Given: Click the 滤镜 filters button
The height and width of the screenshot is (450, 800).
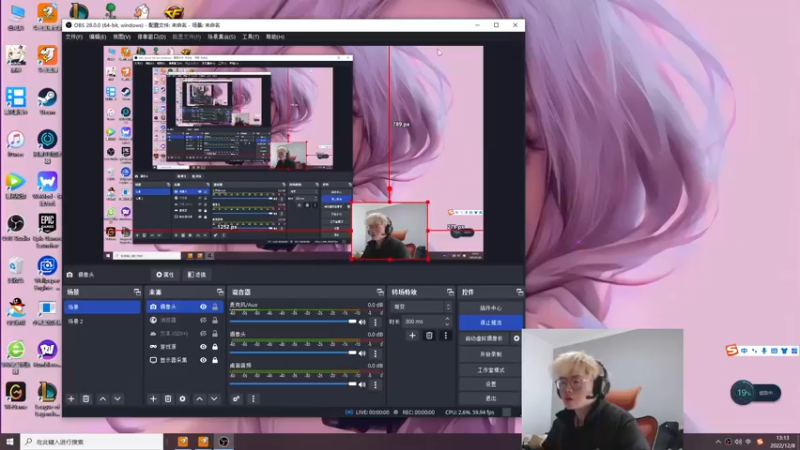Looking at the screenshot, I should [196, 274].
